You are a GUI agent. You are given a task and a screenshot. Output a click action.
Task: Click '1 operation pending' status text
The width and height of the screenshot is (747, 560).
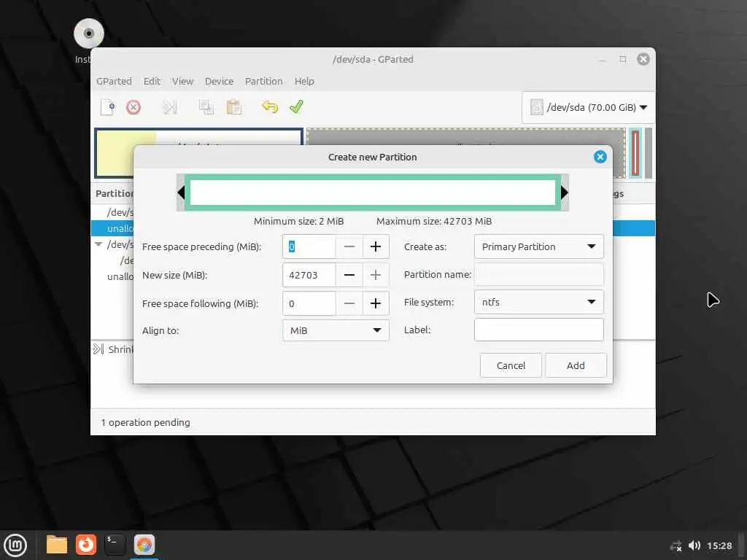pyautogui.click(x=145, y=422)
